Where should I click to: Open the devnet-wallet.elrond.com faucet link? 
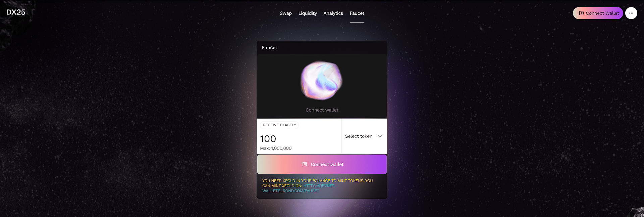coord(299,188)
